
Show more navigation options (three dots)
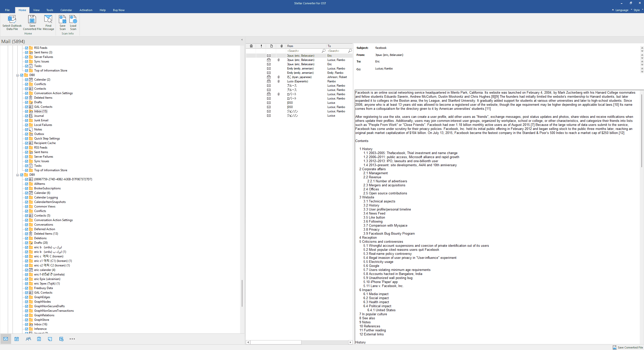click(x=72, y=339)
